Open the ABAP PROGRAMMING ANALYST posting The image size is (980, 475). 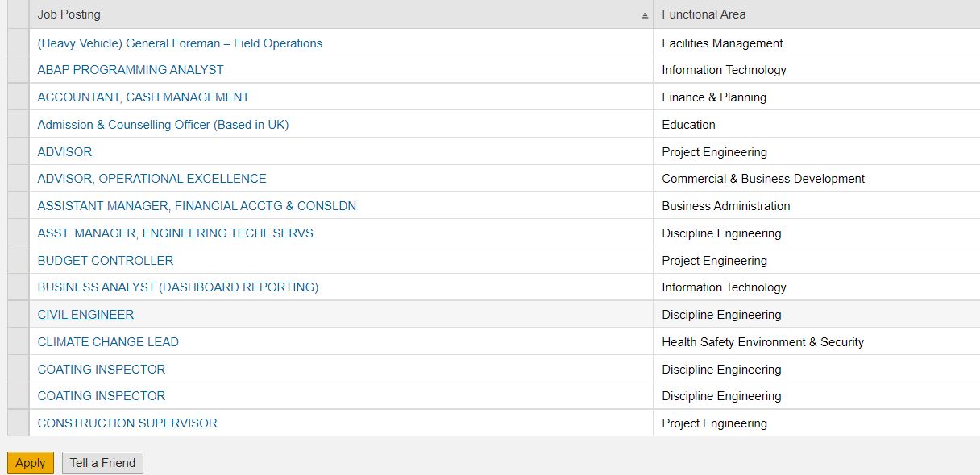131,70
